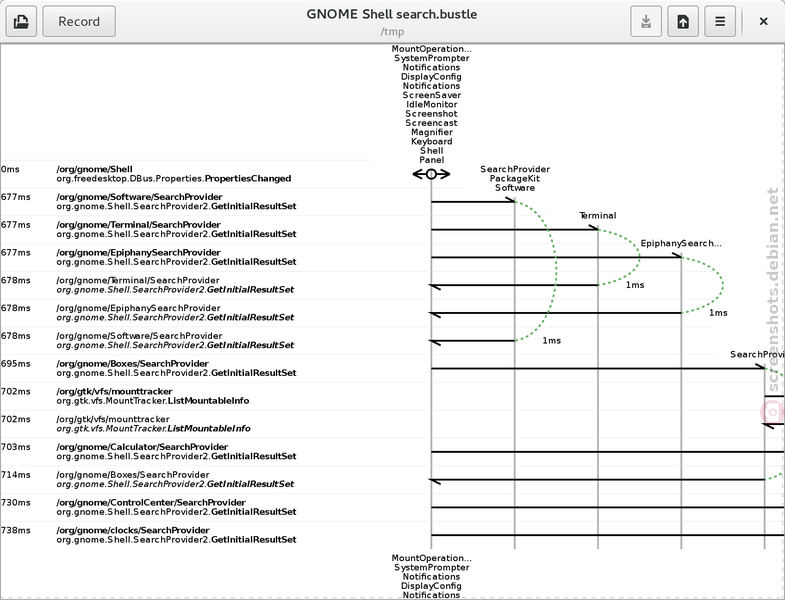Click the 703ms timestamp

click(x=16, y=447)
